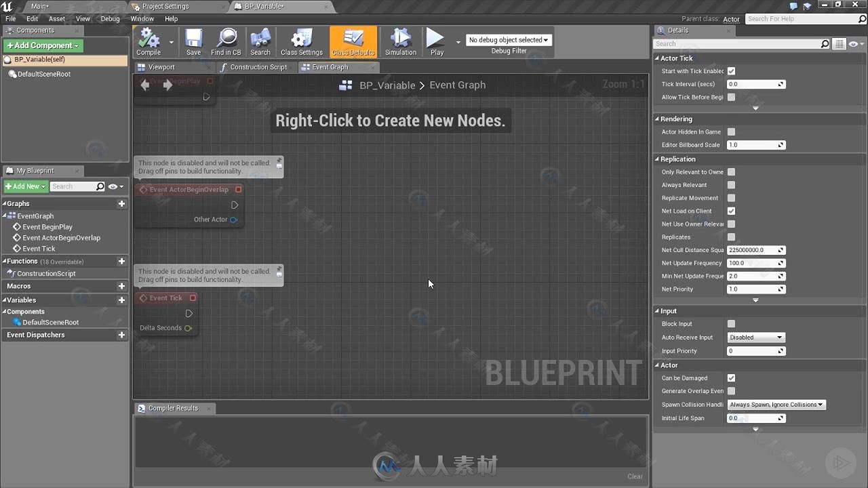Click the BP_Variable breadcrumb grid icon
This screenshot has height=488, width=868.
[346, 85]
